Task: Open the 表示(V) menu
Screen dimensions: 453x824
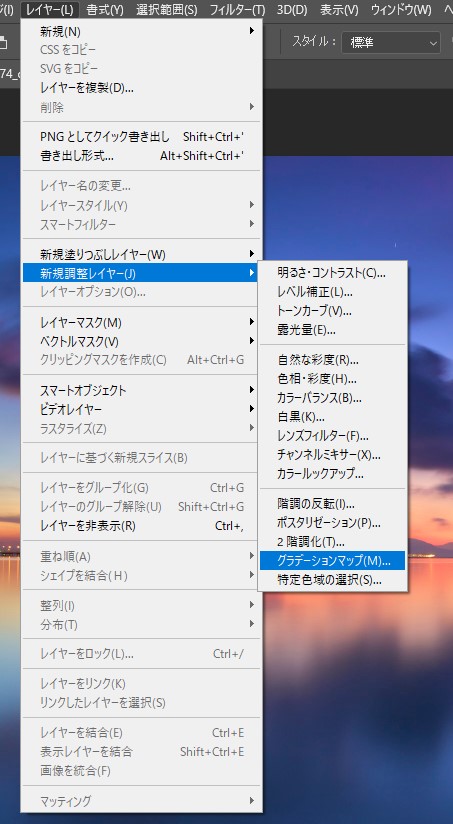Action: [339, 9]
